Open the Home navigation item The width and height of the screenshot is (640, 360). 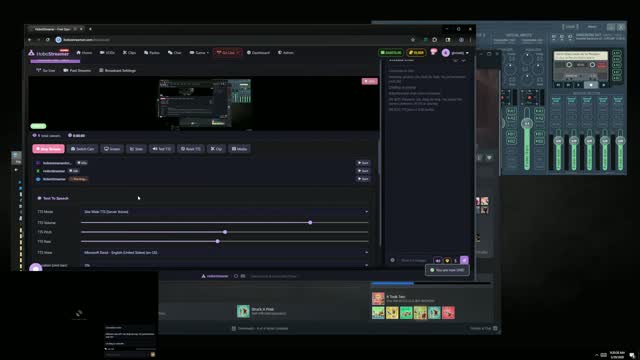(84, 53)
